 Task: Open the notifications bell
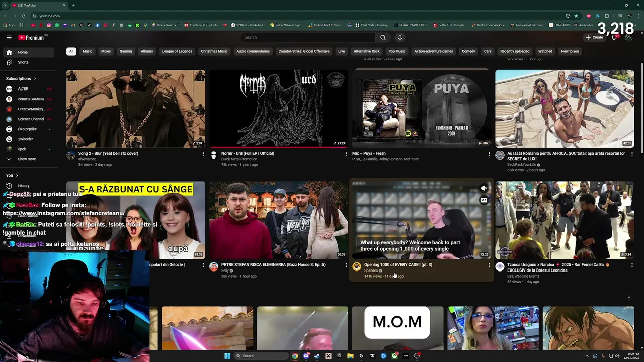[x=614, y=37]
